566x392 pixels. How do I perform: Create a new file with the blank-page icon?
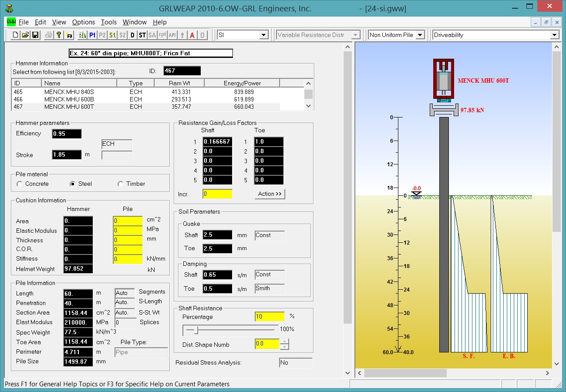tap(15, 35)
